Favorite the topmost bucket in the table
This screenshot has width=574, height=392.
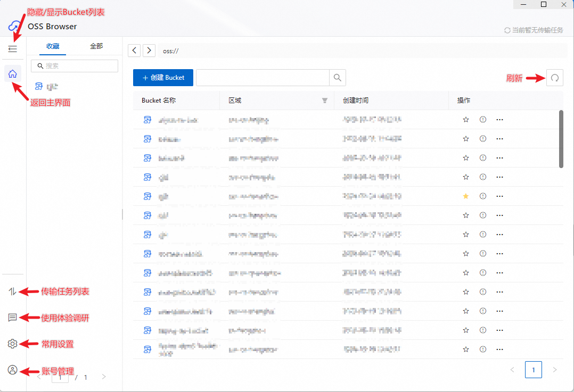(465, 120)
